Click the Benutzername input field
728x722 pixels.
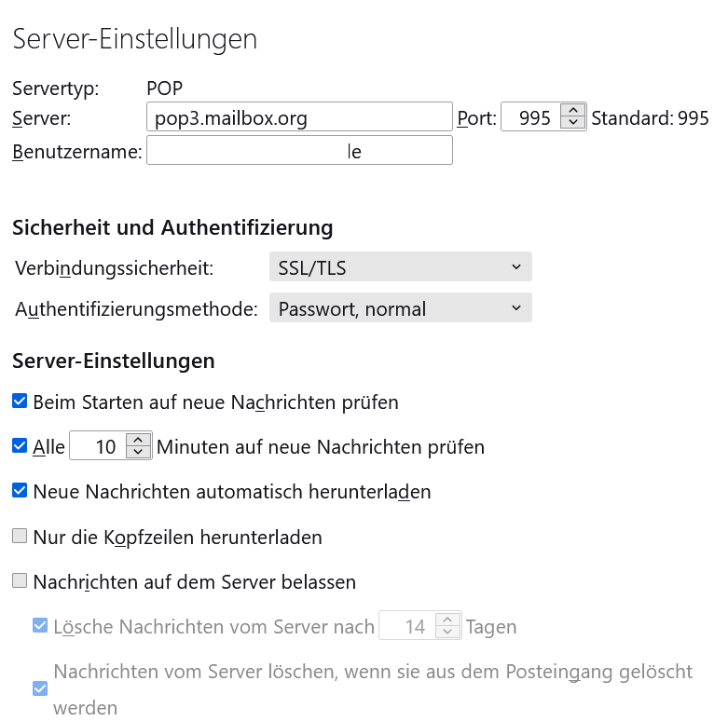(x=299, y=150)
